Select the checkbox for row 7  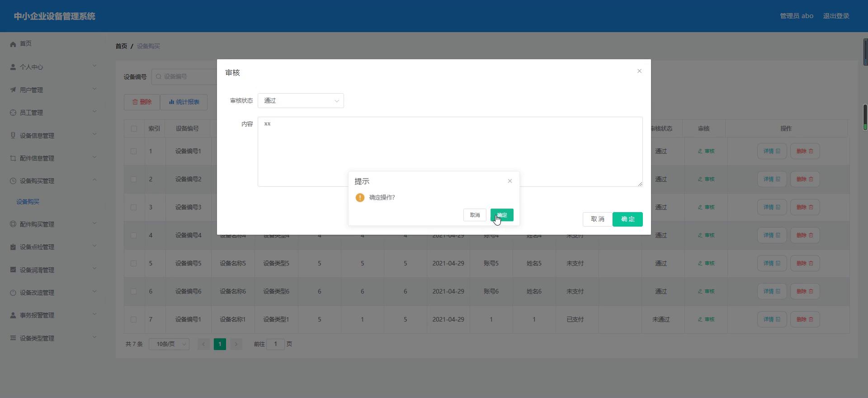133,319
